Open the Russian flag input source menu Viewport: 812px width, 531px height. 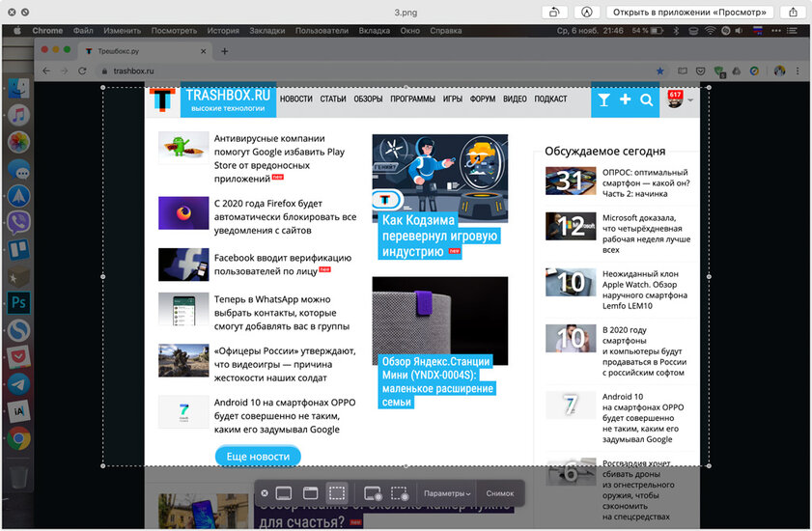758,31
